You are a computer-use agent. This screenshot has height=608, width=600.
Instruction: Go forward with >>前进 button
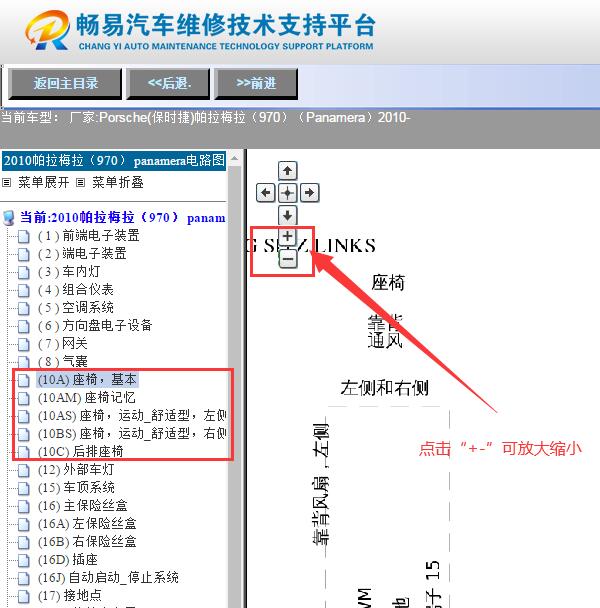tap(256, 84)
